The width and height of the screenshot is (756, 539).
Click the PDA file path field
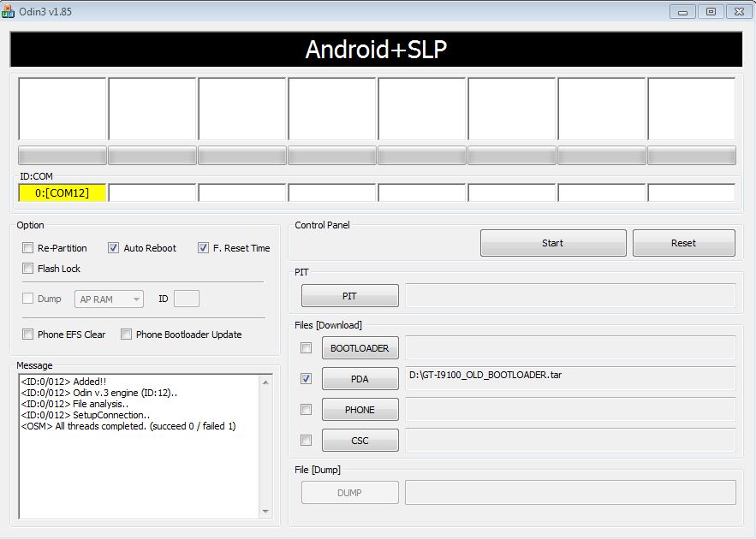[x=570, y=378]
